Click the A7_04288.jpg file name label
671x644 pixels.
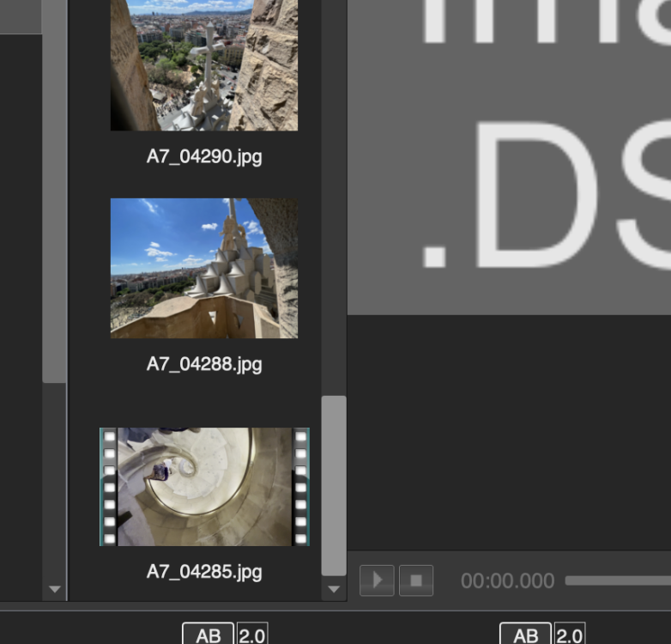204,364
